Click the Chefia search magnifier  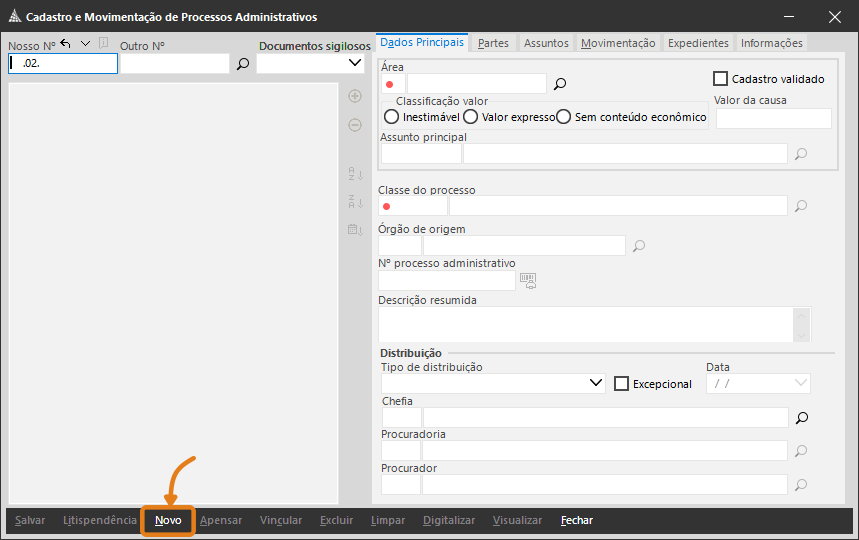click(800, 417)
